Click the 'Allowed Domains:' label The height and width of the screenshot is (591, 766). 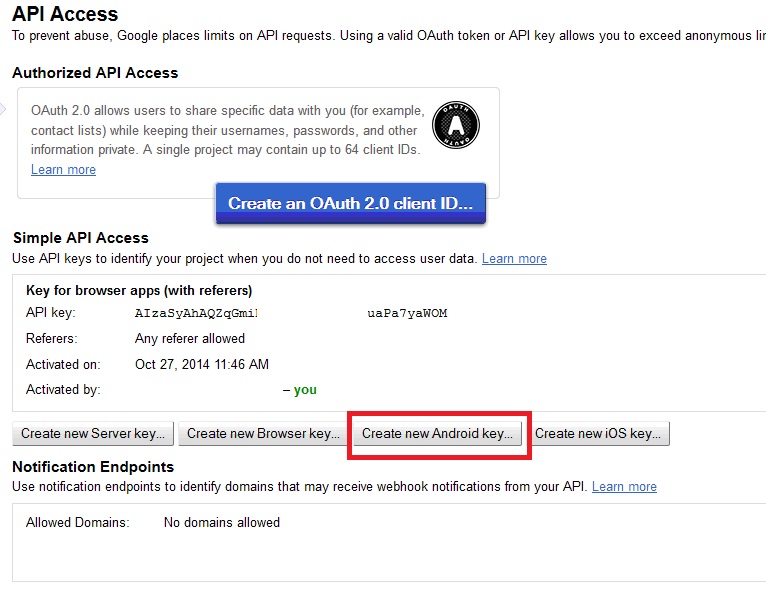click(78, 523)
